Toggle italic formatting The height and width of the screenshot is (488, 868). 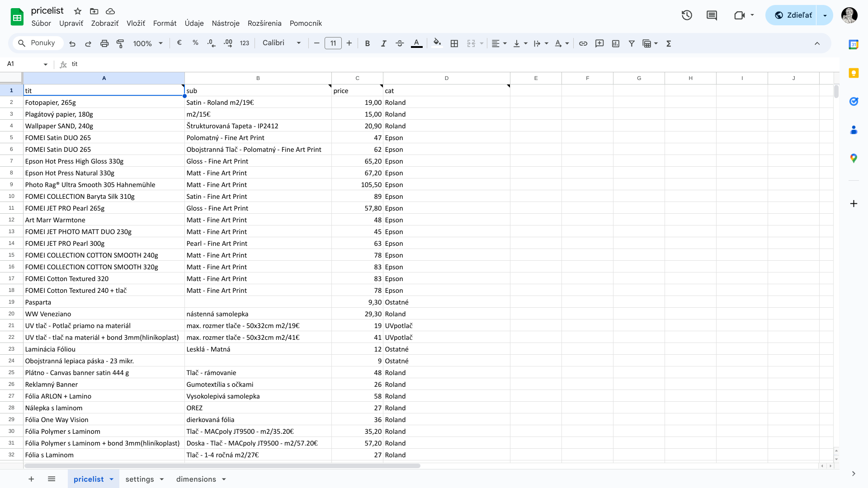tap(383, 43)
